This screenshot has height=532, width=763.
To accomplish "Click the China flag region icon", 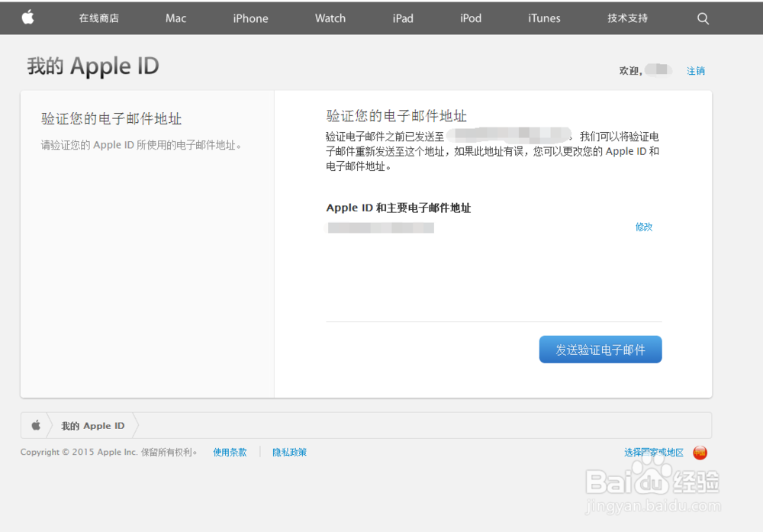I will tap(700, 453).
